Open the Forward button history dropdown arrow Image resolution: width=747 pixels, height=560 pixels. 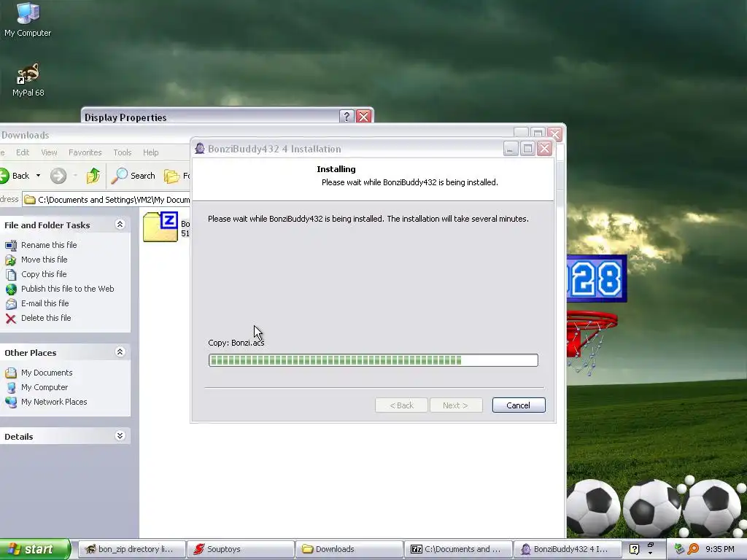(x=75, y=176)
